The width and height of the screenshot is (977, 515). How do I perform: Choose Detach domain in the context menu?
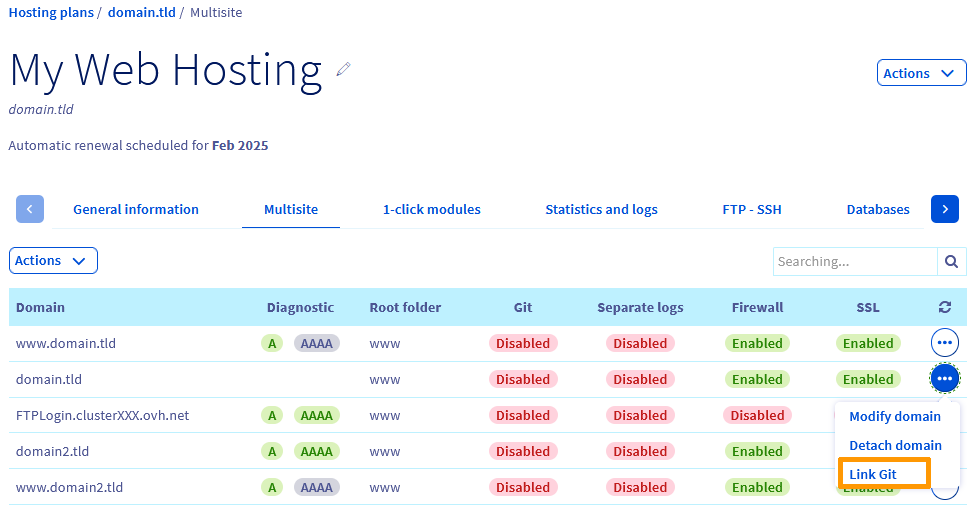[895, 445]
